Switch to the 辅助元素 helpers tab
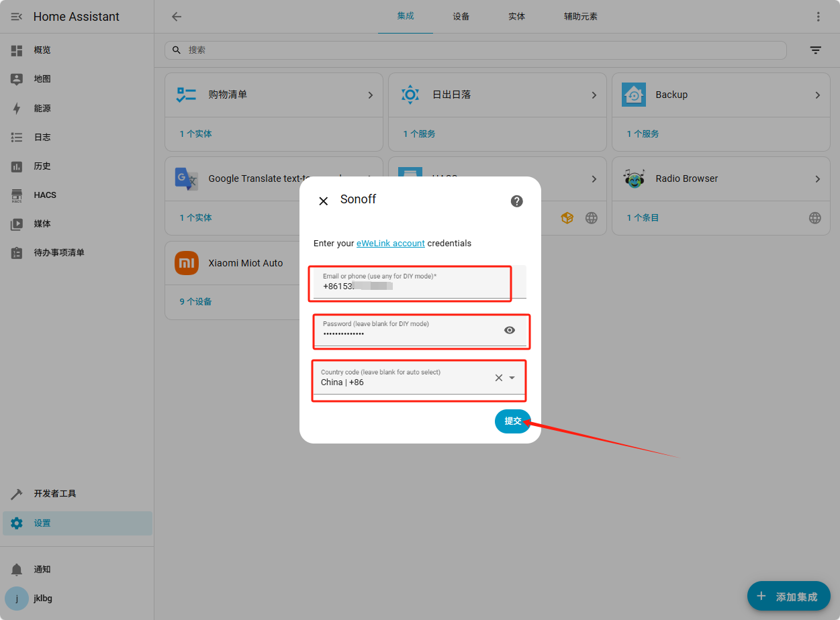Image resolution: width=840 pixels, height=620 pixels. pyautogui.click(x=581, y=17)
